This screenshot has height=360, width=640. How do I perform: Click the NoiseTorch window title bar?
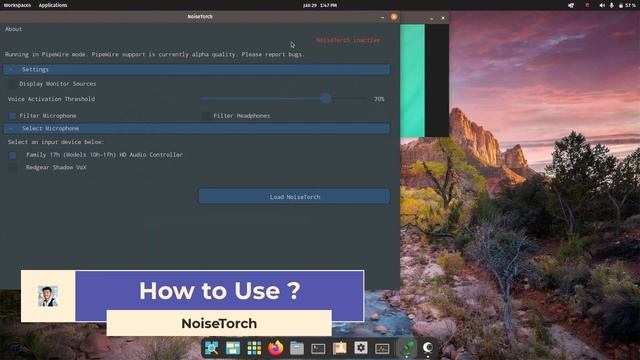200,17
